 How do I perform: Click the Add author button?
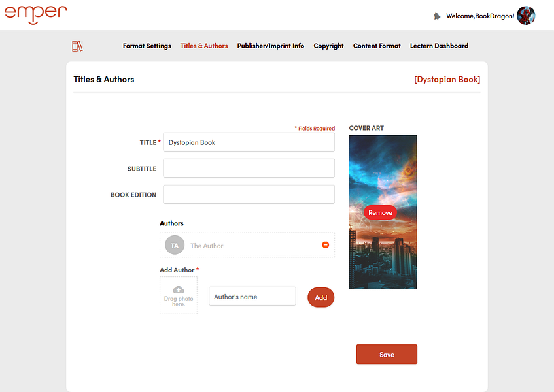coord(320,297)
